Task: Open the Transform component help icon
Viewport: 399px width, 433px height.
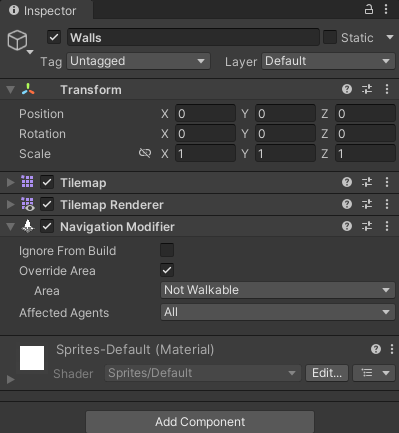Action: 347,89
